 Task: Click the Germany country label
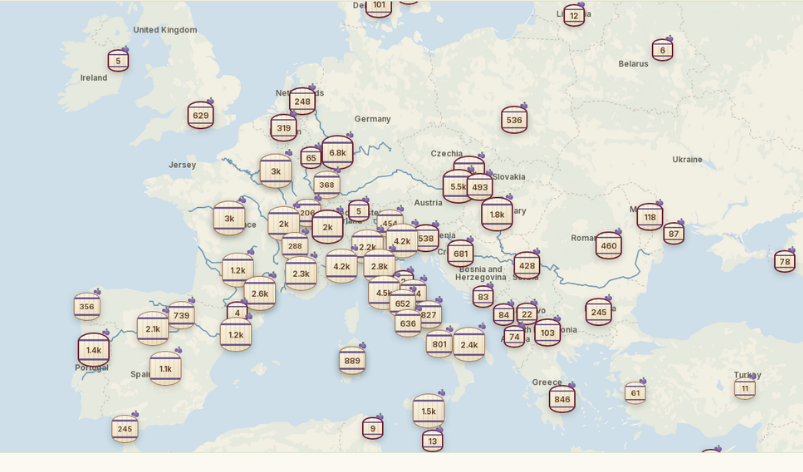(x=372, y=119)
